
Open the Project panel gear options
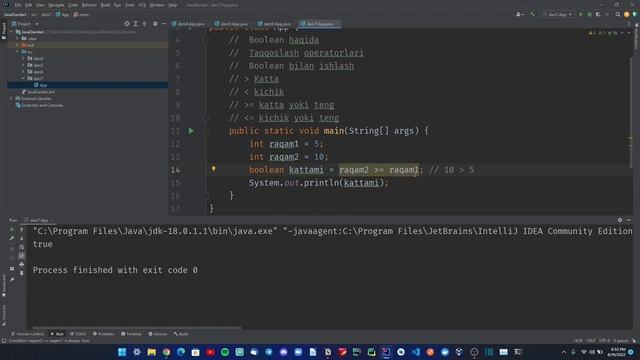point(155,24)
